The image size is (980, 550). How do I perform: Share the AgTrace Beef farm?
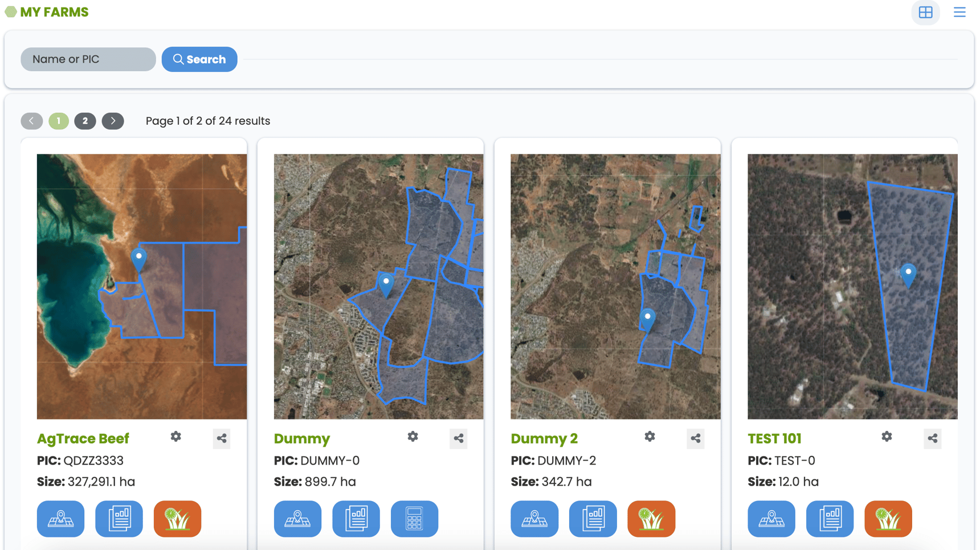click(x=222, y=438)
